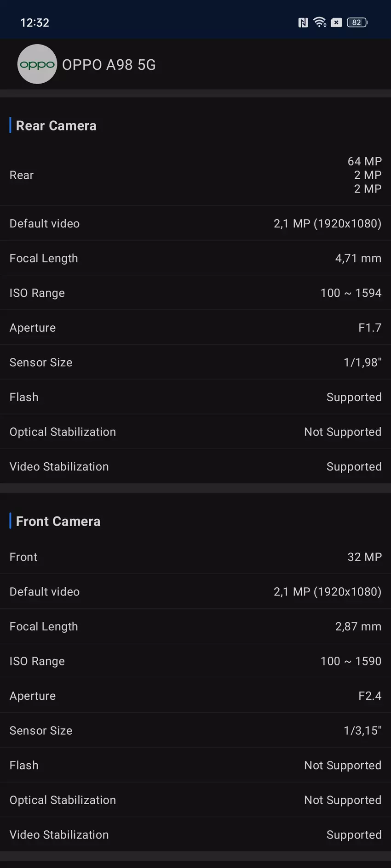Tap the OPPO A98 5G title

point(109,65)
